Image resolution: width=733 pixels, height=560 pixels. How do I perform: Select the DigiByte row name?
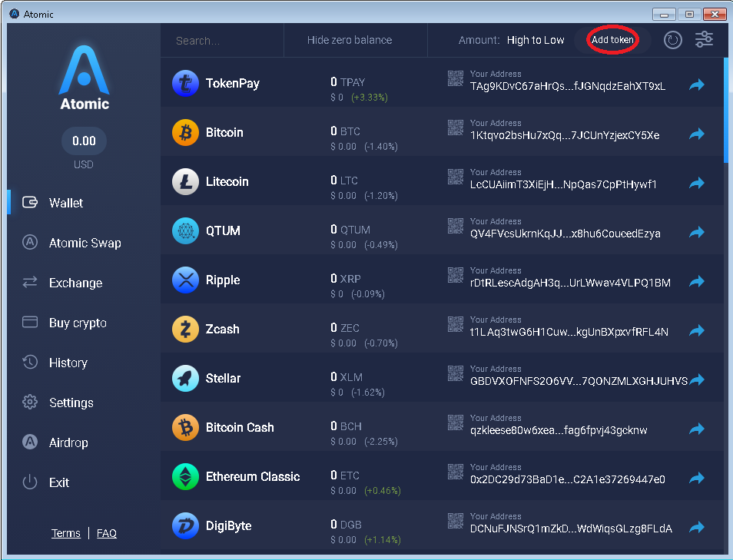229,526
